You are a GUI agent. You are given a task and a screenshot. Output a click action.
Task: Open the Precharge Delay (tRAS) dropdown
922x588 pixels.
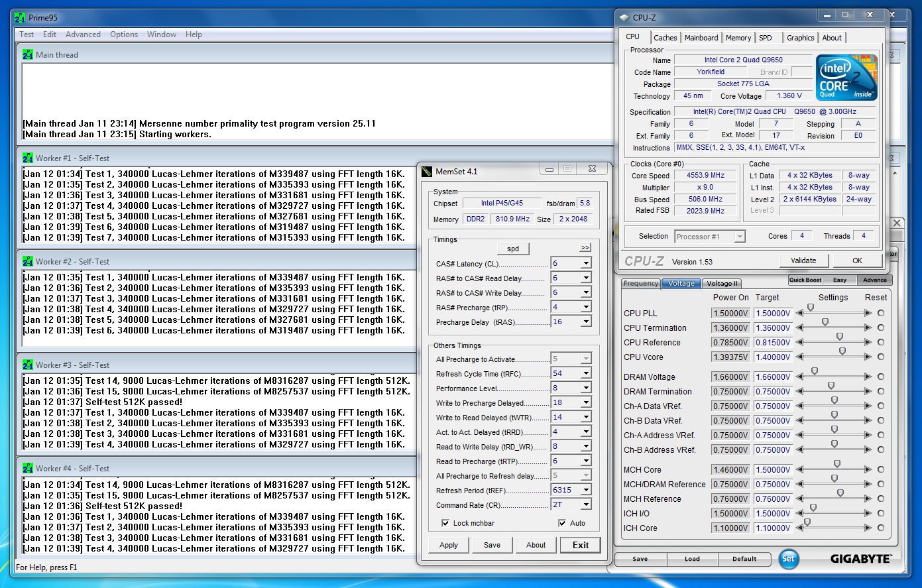(586, 322)
